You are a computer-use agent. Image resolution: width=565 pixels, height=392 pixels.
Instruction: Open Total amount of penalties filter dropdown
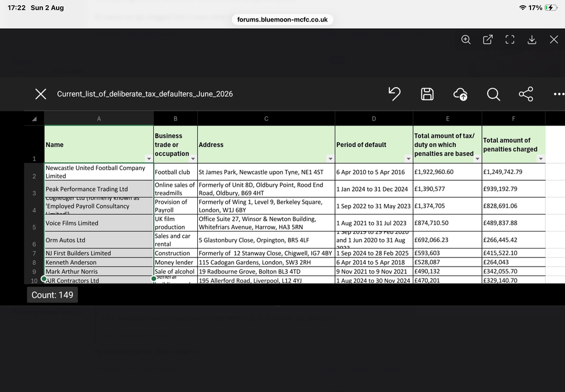pos(541,159)
